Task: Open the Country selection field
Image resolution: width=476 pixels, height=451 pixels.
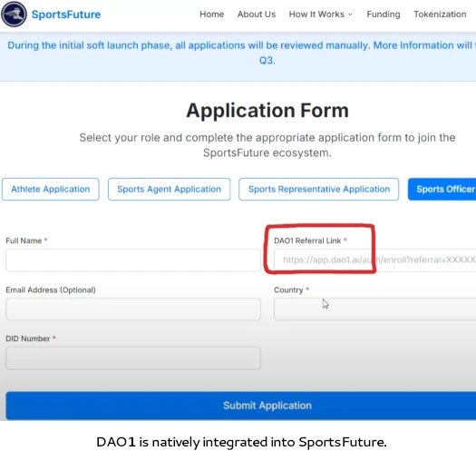Action: coord(375,309)
